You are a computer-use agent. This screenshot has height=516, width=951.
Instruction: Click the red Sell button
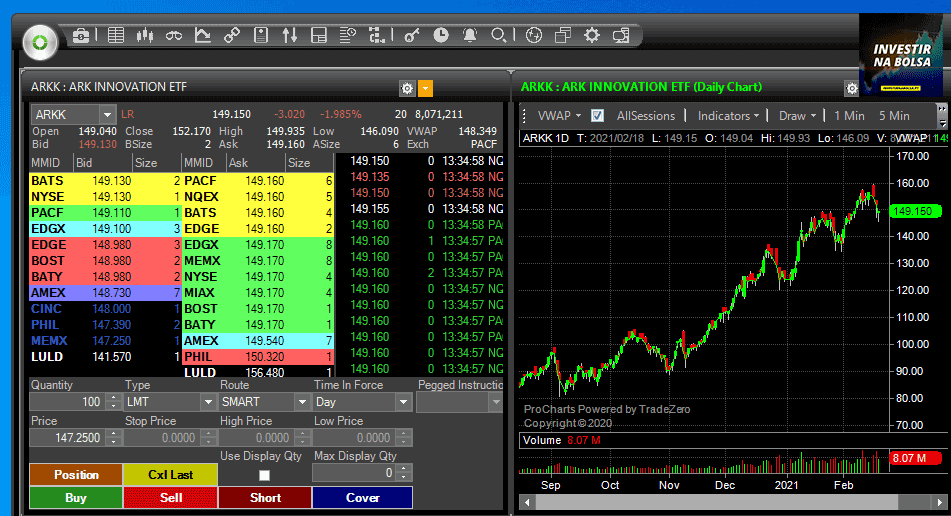pyautogui.click(x=170, y=498)
